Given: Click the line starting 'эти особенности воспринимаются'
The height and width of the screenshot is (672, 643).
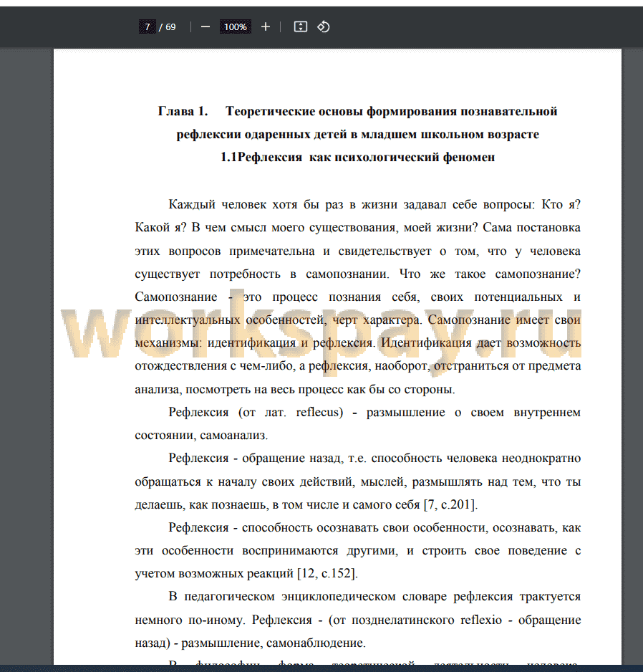Looking at the screenshot, I should point(358,551).
